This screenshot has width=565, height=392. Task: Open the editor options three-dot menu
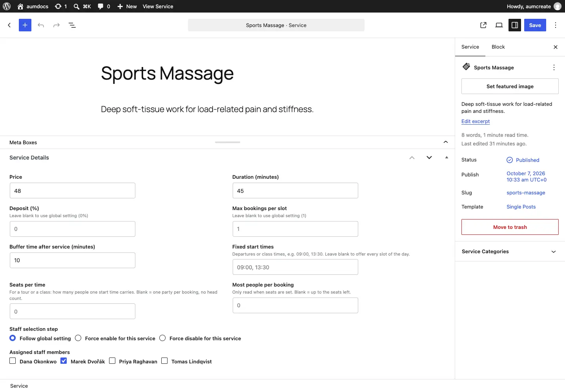556,25
